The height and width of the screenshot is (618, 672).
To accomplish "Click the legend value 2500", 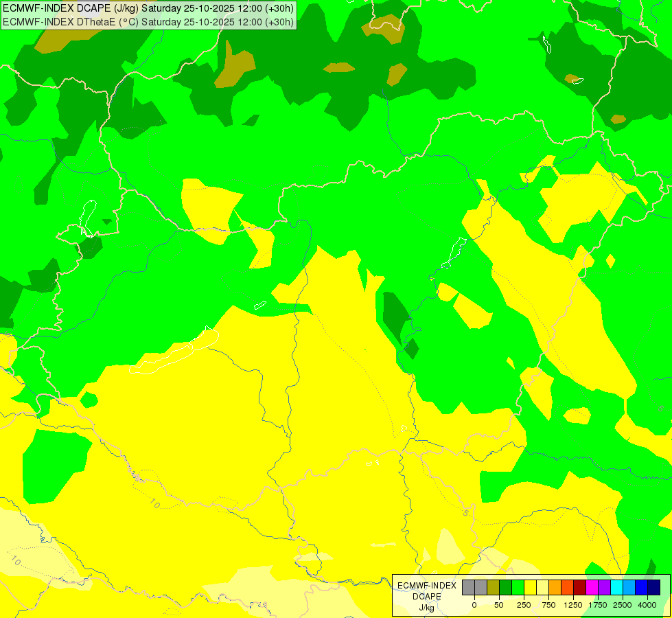I will (x=623, y=605).
